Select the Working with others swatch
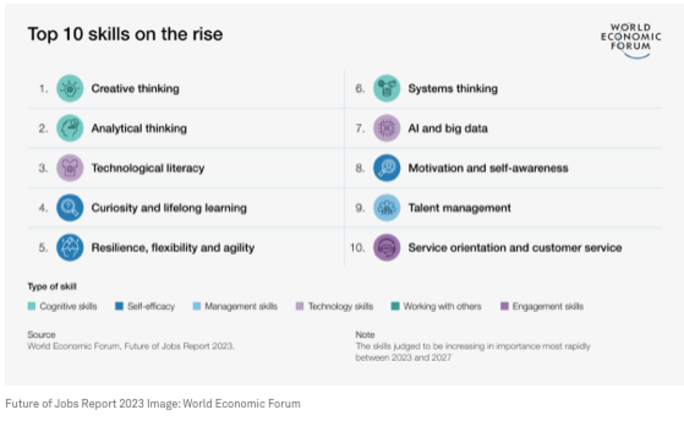The image size is (684, 421). tap(395, 306)
